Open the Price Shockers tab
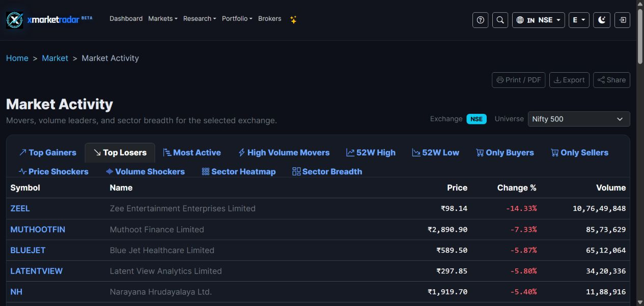Viewport: 644px width, 306px height. click(53, 172)
